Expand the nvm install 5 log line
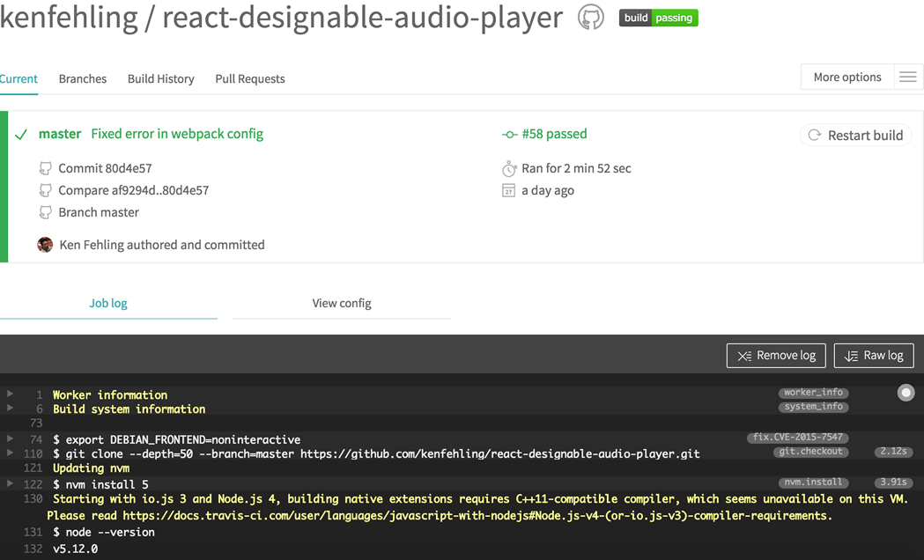Viewport: 924px width, 560px height. (11, 483)
